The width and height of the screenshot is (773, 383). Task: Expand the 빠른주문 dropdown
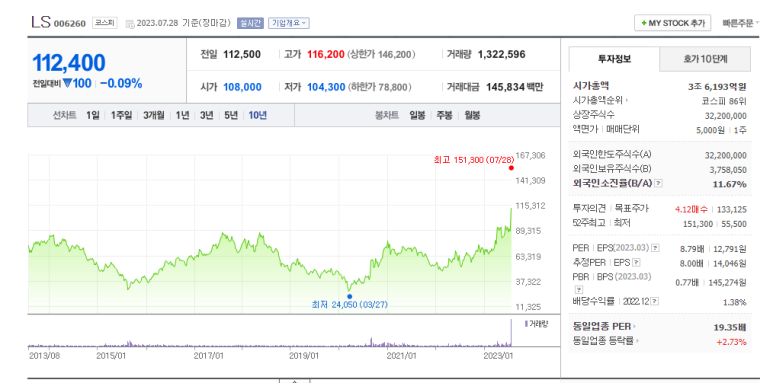tap(738, 23)
